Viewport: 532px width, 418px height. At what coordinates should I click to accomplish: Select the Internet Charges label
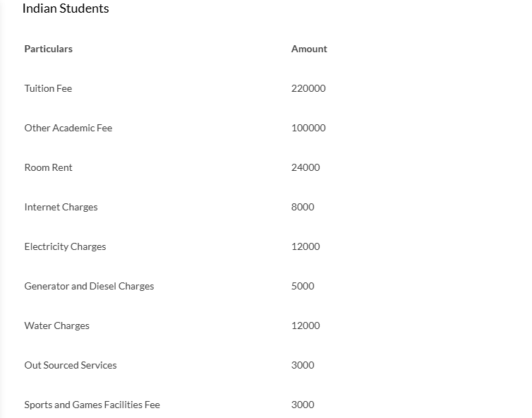click(x=61, y=207)
